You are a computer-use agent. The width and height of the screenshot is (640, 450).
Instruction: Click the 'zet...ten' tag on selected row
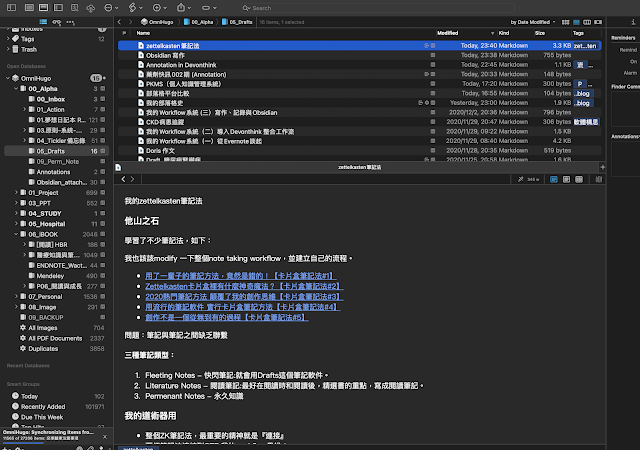585,46
